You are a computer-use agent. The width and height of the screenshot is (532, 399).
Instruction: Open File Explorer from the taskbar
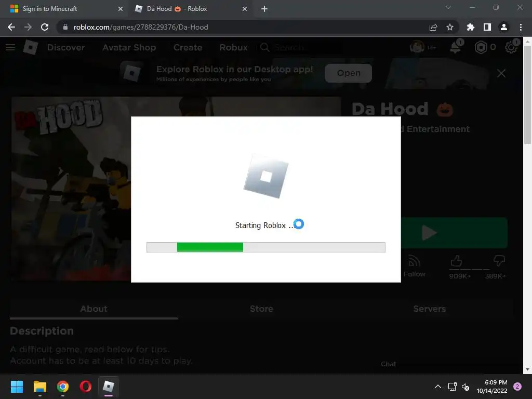point(39,387)
